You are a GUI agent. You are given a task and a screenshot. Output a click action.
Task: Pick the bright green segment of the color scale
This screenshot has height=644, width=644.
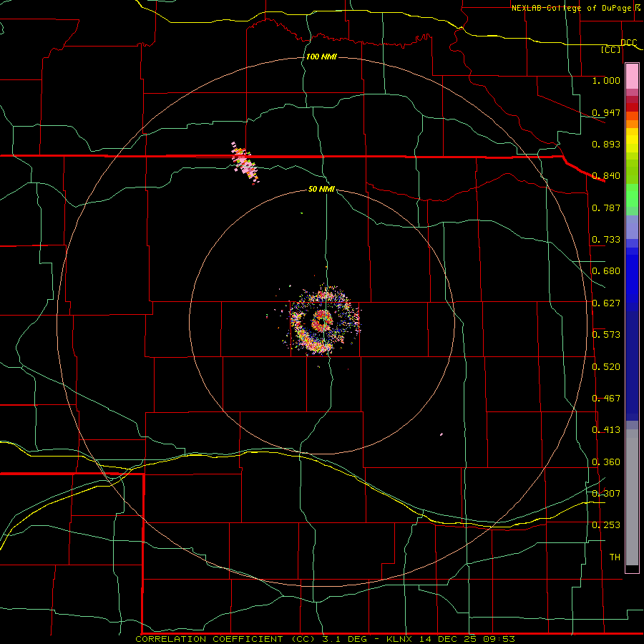pyautogui.click(x=632, y=195)
